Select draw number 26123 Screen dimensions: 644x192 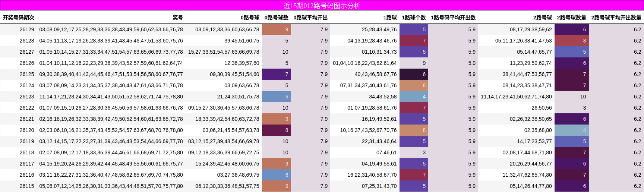(x=27, y=97)
